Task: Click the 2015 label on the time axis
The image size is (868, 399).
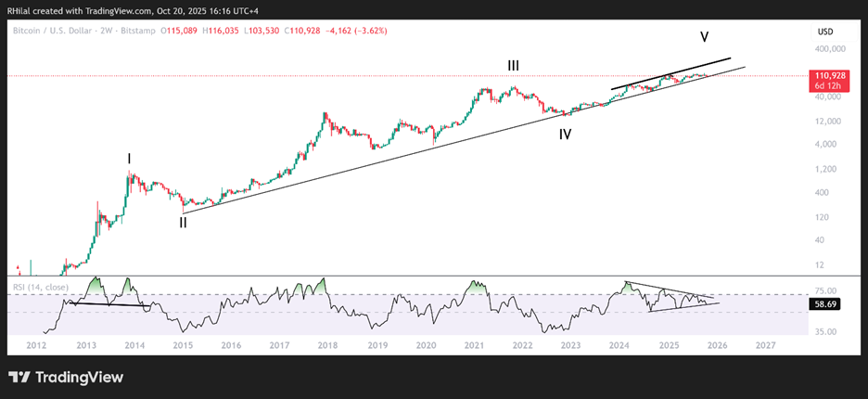Action: 183,344
